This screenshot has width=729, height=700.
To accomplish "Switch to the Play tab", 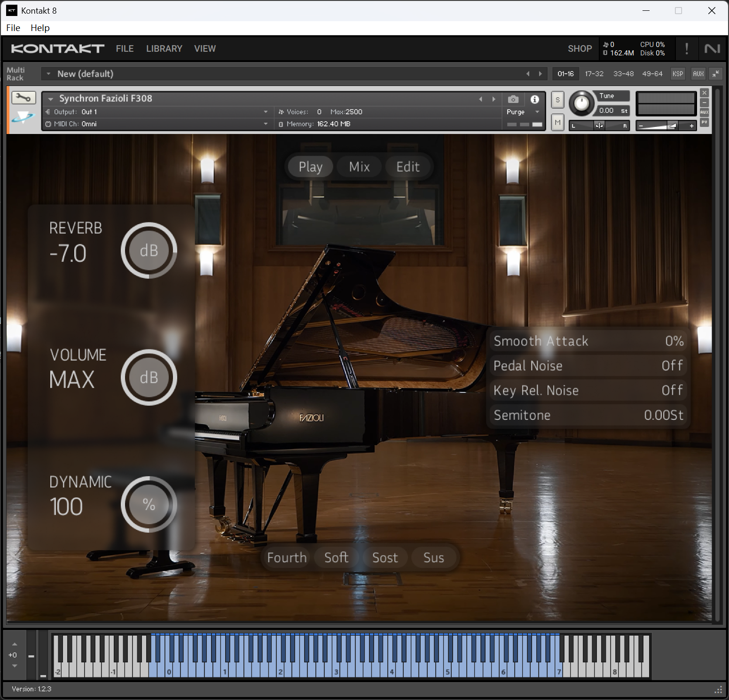I will point(310,166).
